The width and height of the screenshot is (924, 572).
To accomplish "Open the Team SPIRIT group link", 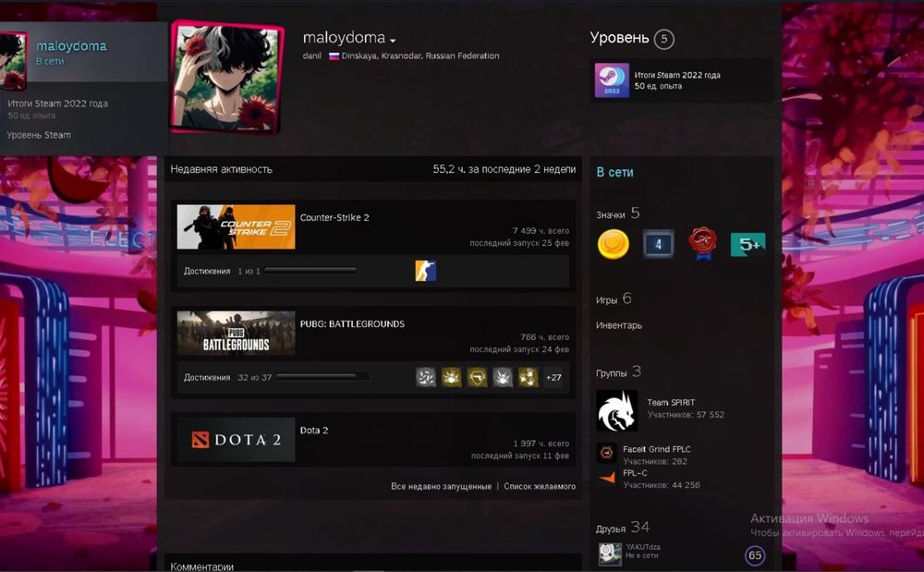I will (671, 402).
